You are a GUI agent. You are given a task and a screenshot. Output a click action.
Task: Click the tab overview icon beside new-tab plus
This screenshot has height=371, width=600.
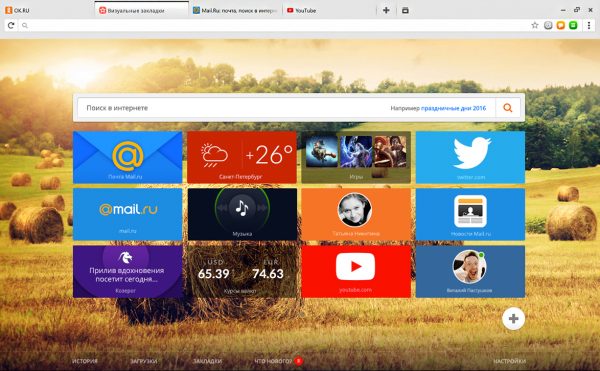(405, 10)
